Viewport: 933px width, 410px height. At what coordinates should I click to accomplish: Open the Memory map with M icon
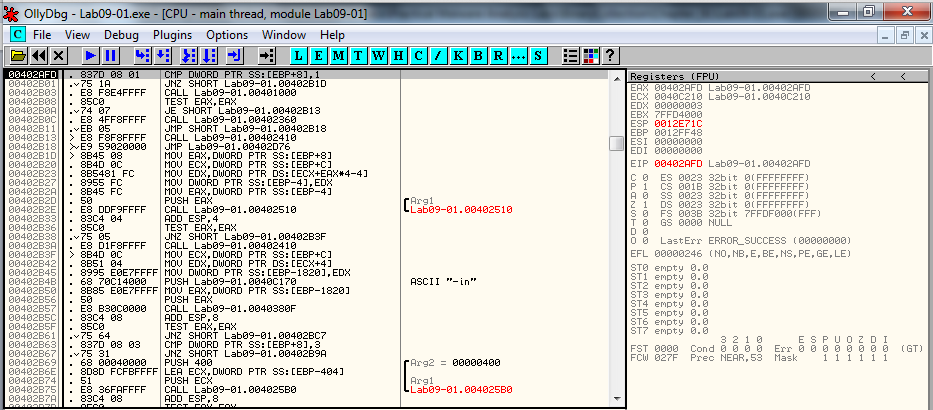(339, 56)
